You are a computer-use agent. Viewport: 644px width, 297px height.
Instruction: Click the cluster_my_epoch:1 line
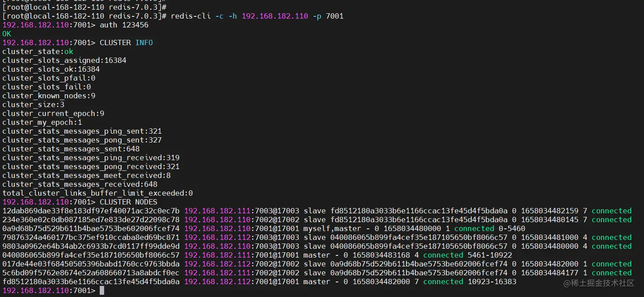(x=42, y=123)
